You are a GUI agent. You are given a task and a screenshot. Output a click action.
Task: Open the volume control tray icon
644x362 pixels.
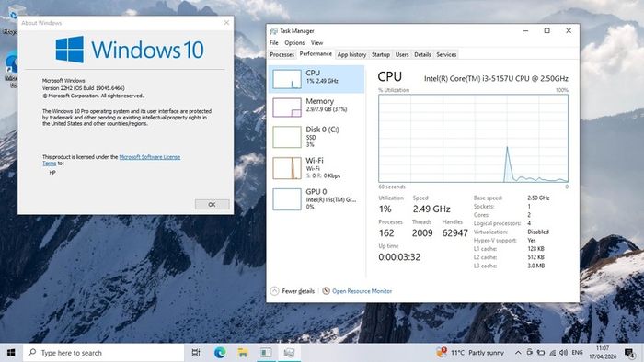click(x=563, y=353)
